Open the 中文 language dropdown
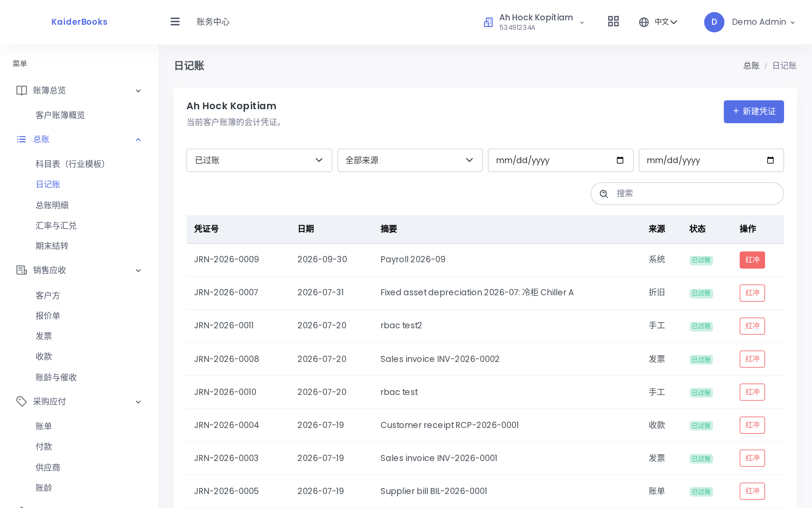The width and height of the screenshot is (812, 508). (x=658, y=22)
